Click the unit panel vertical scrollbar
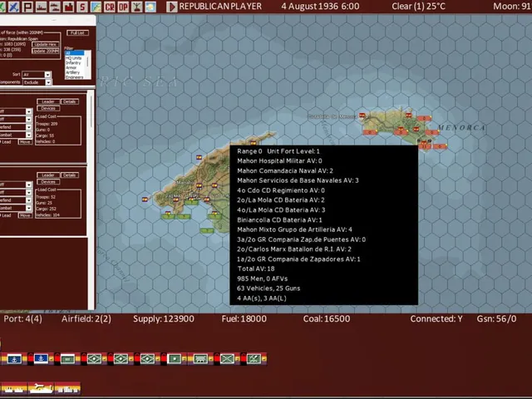 [x=91, y=200]
